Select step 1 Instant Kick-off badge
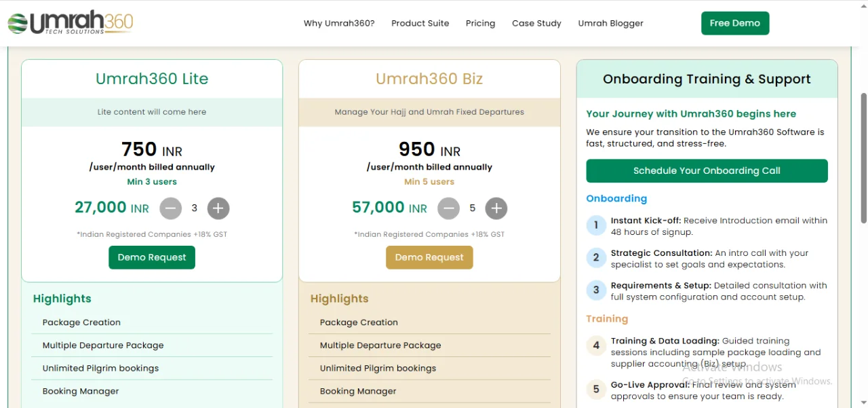 pyautogui.click(x=596, y=225)
